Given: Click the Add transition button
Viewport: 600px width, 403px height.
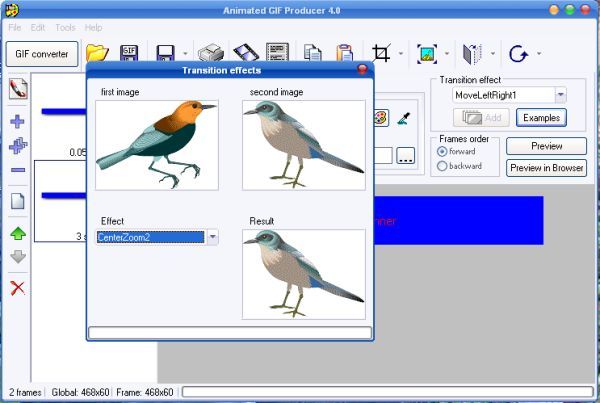Looking at the screenshot, I should [481, 117].
